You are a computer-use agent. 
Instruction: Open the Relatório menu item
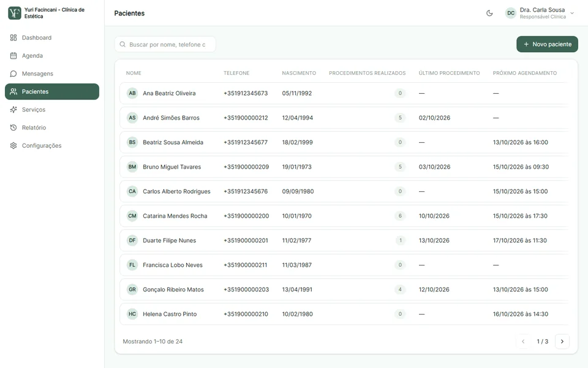(51, 128)
